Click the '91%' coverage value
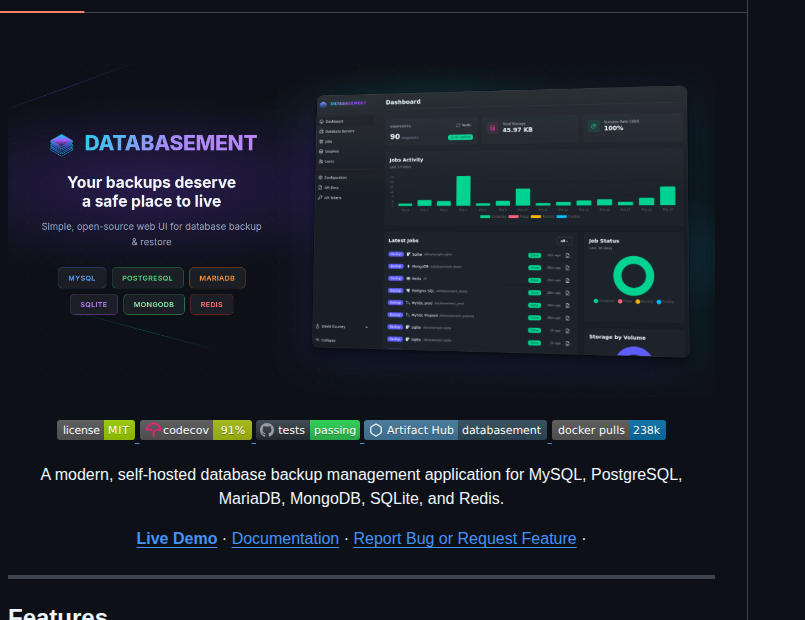The height and width of the screenshot is (620, 805). coord(233,430)
